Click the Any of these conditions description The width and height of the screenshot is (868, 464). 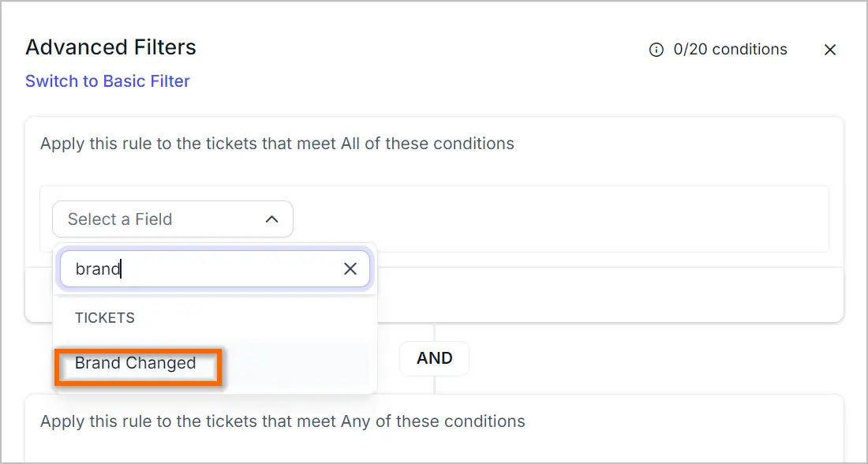[282, 422]
